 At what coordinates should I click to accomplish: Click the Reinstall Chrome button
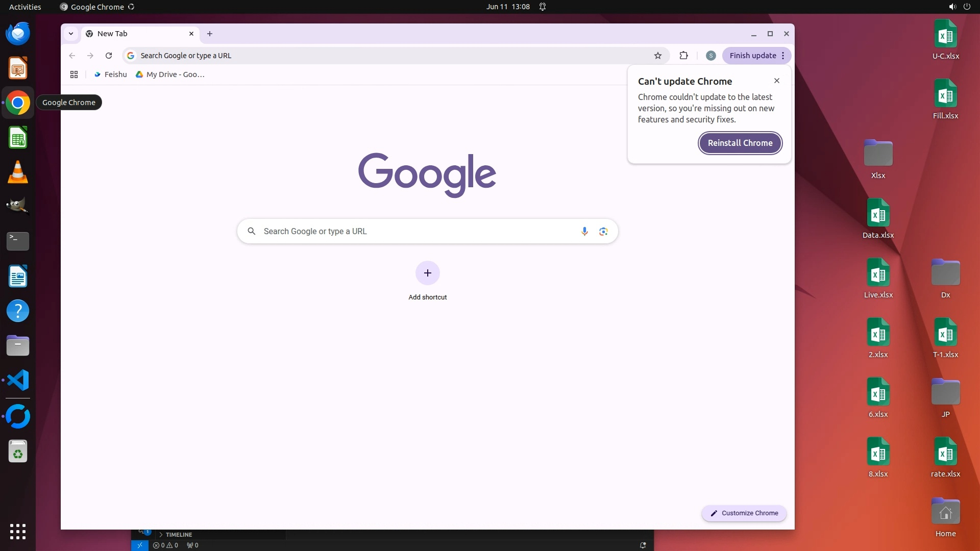[x=740, y=143]
